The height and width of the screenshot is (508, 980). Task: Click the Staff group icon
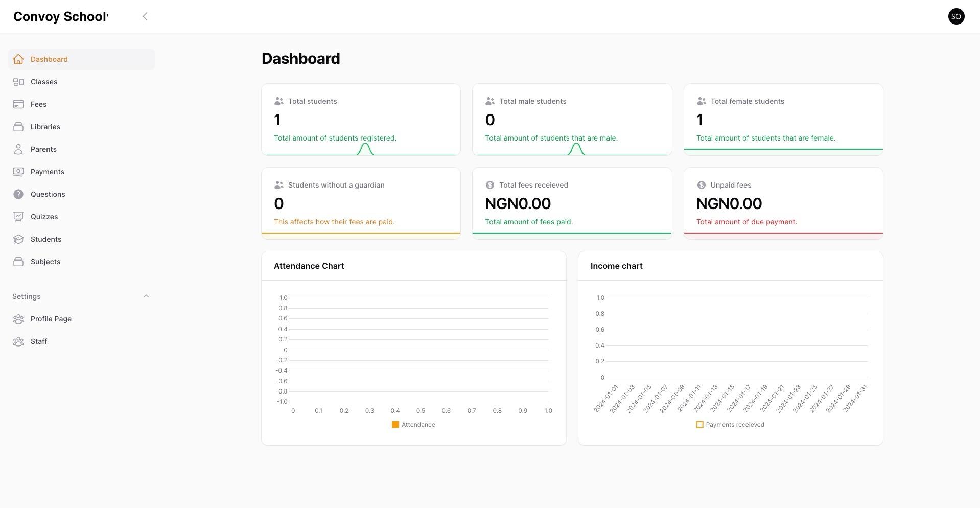[18, 341]
